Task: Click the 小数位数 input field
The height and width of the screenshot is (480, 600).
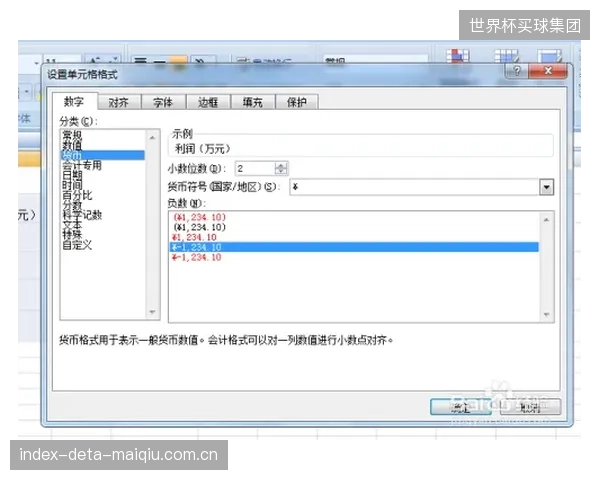Action: (255, 168)
